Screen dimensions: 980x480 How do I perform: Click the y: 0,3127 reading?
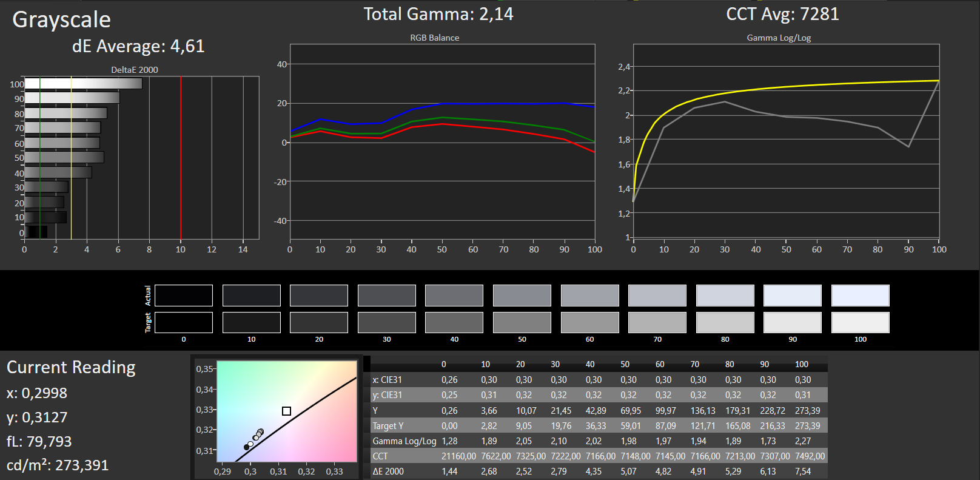tap(37, 417)
